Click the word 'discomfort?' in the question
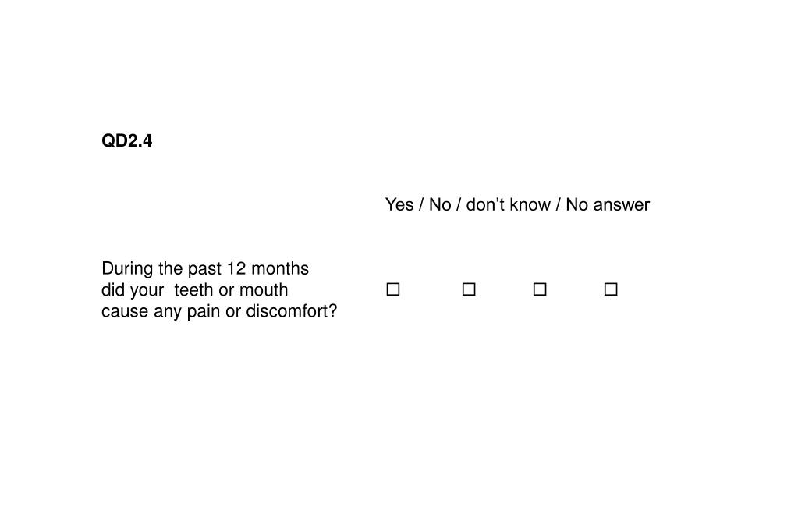 point(292,311)
